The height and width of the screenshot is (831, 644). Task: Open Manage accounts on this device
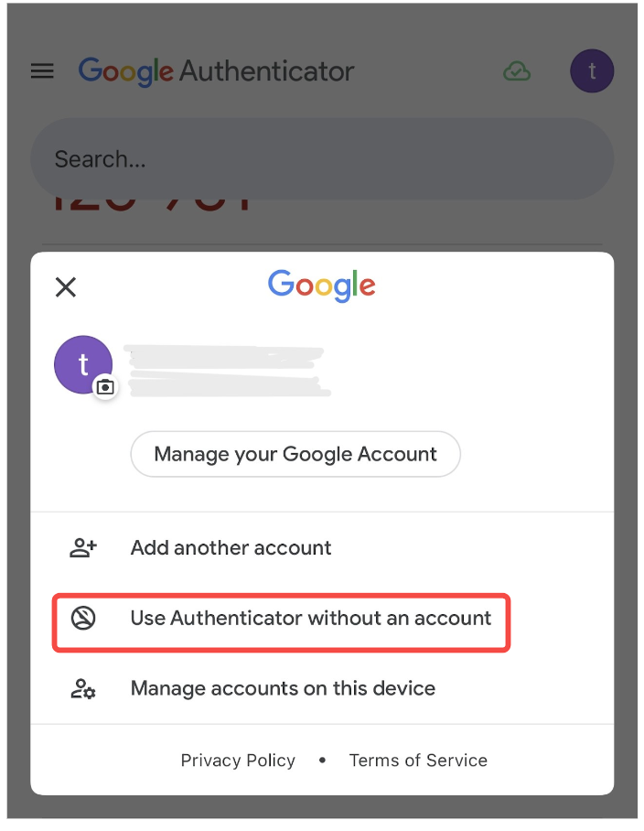[x=283, y=688]
